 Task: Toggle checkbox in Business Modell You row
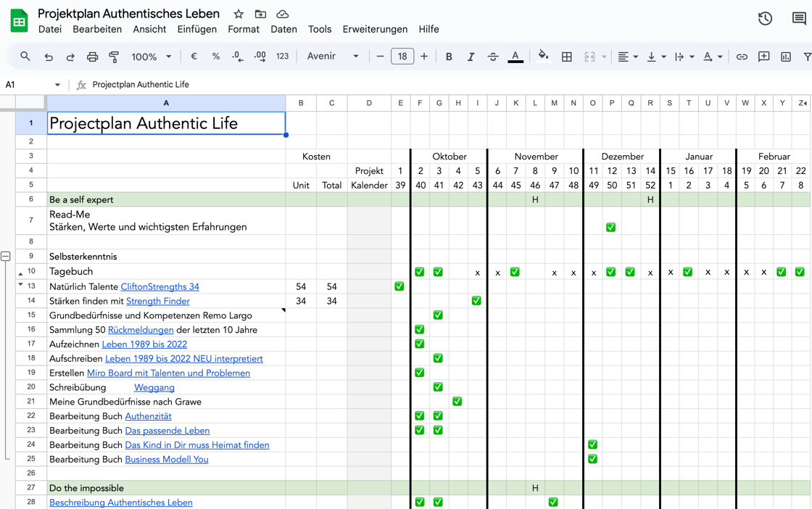pos(592,459)
